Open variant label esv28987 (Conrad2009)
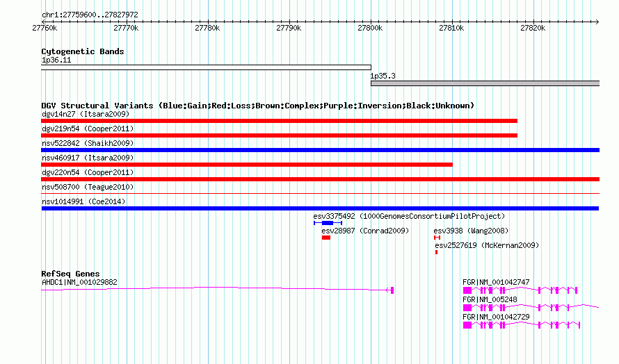This screenshot has height=364, width=619. click(365, 231)
